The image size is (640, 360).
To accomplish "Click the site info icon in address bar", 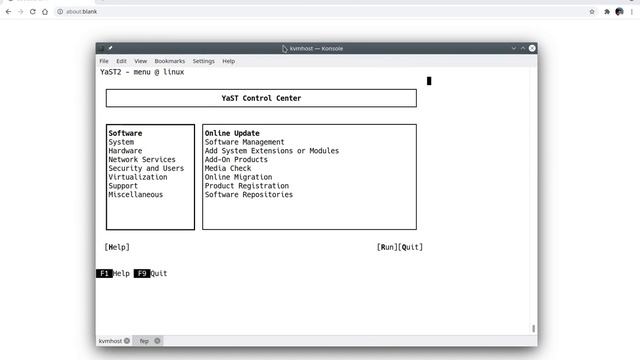I will point(60,12).
